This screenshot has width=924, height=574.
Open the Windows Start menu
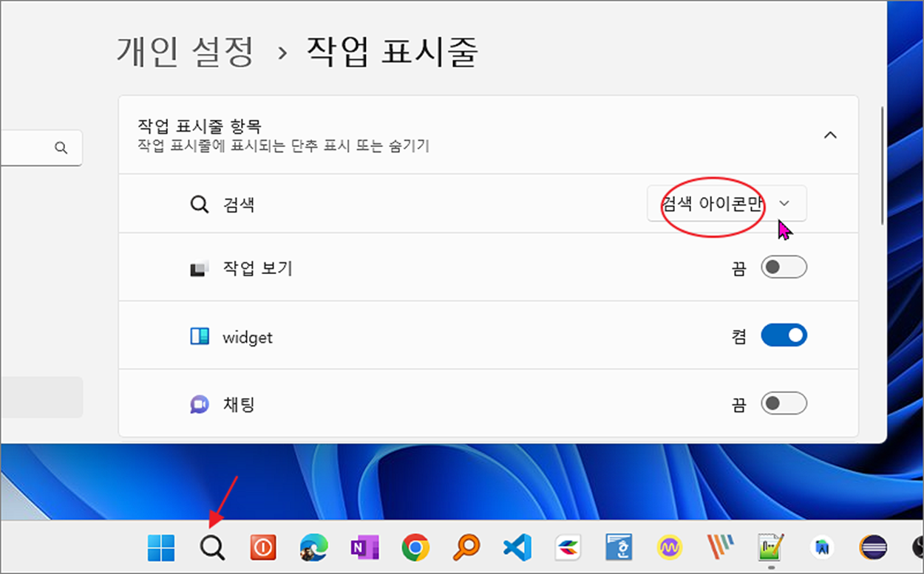pyautogui.click(x=161, y=548)
